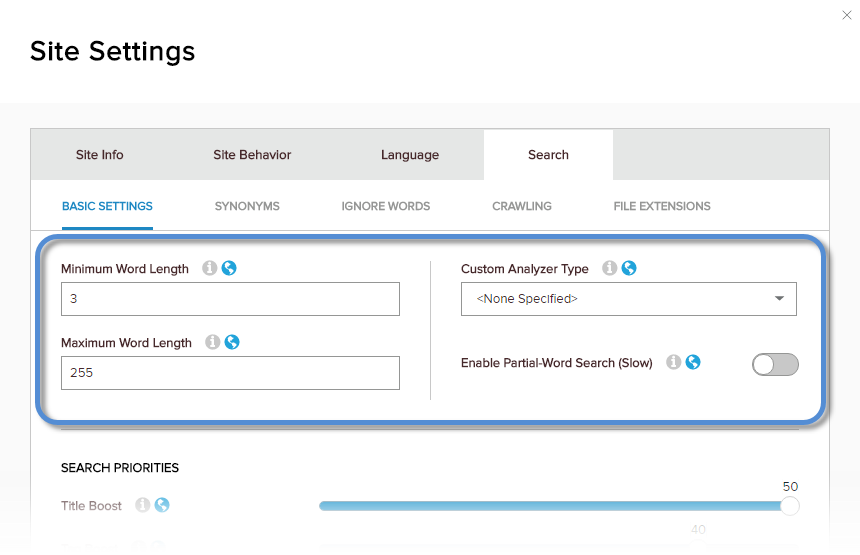
Task: Click the Search Priorities heading
Action: point(120,468)
